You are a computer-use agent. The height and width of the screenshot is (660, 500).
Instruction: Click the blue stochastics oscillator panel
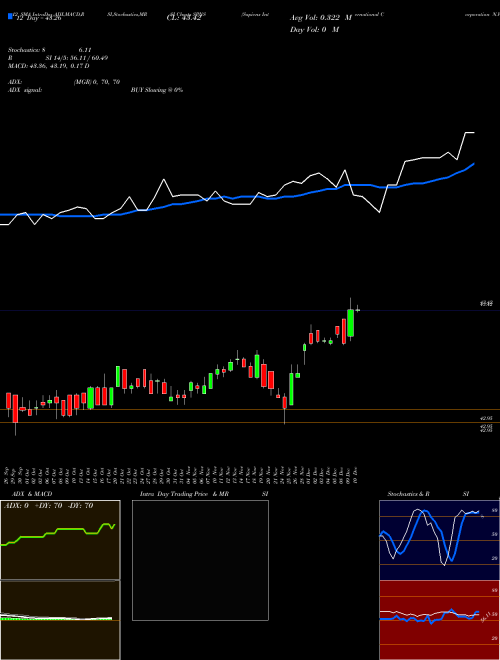click(439, 540)
